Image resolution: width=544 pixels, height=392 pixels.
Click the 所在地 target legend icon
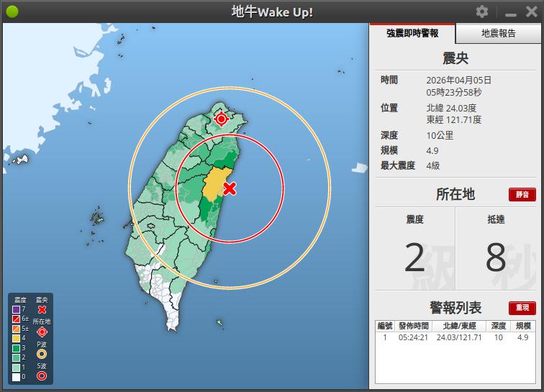42,332
